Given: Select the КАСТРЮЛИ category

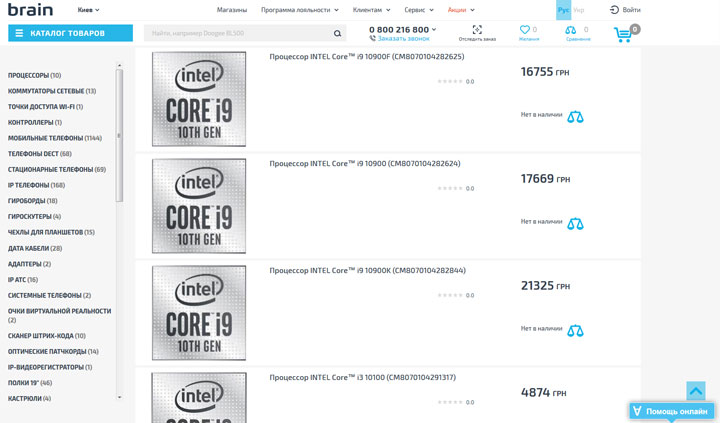Looking at the screenshot, I should coord(29,399).
